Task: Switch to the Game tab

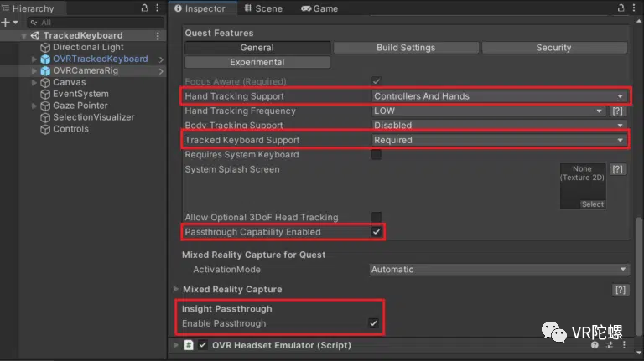Action: click(x=319, y=8)
